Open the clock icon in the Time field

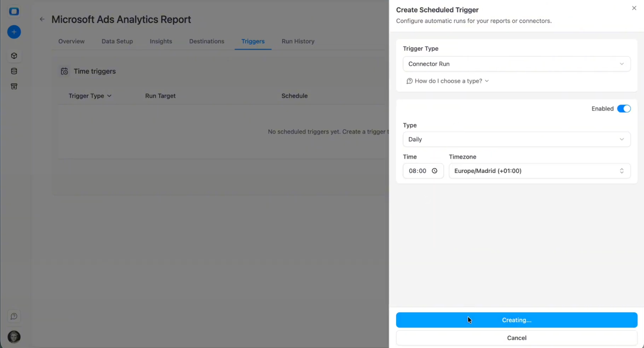[x=434, y=170]
